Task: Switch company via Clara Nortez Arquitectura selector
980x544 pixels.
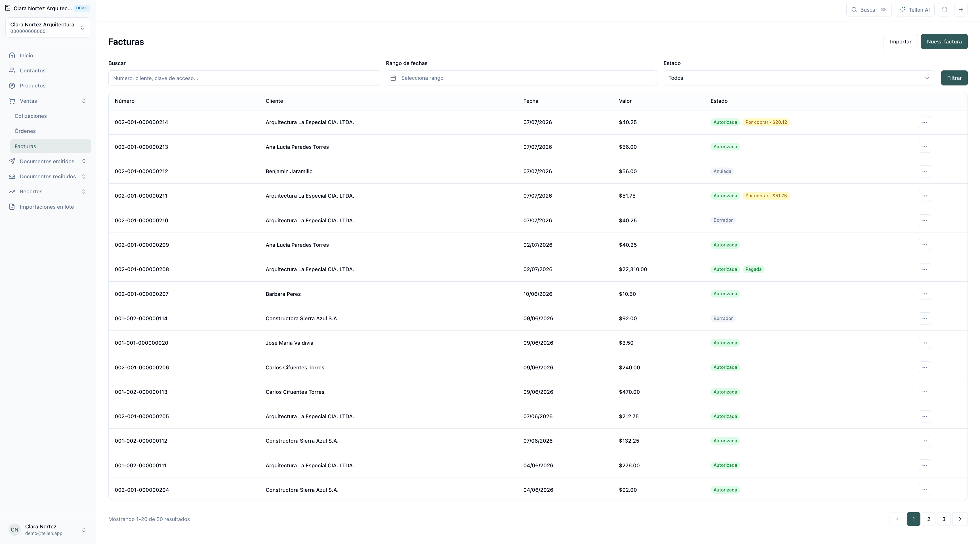Action: coord(48,28)
